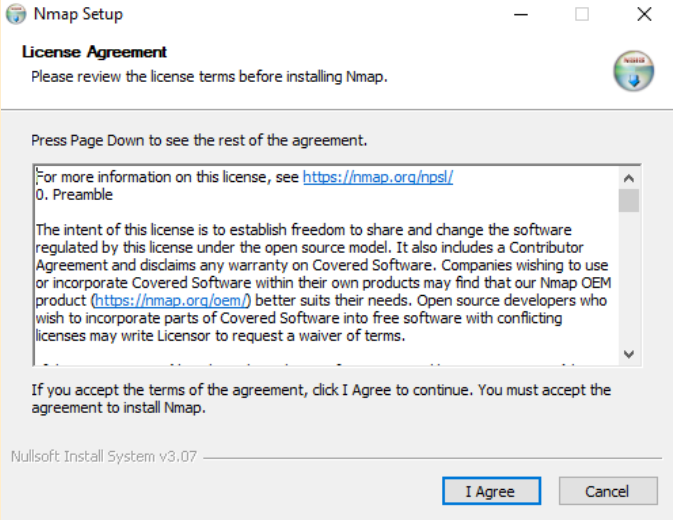Click the Nmap Setup title text

[79, 14]
